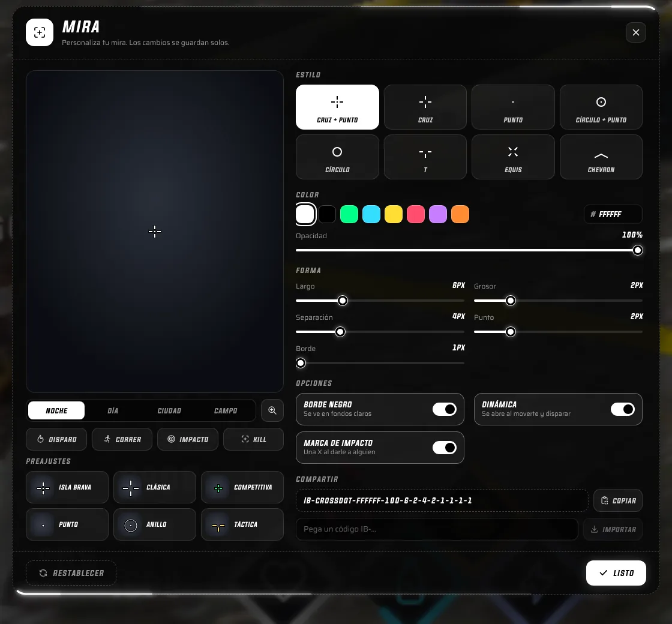672x624 pixels.
Task: Apply the Anillo preset
Action: click(155, 524)
